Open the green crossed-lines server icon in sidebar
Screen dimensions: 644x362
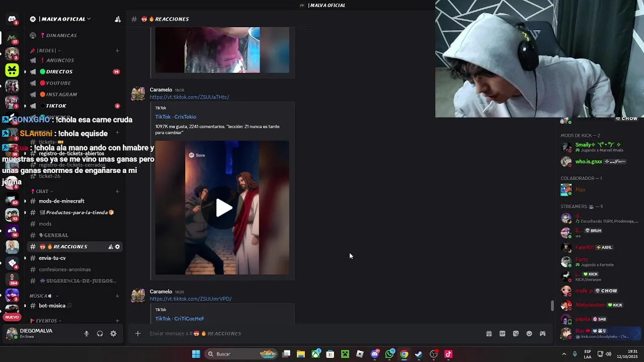point(12,70)
